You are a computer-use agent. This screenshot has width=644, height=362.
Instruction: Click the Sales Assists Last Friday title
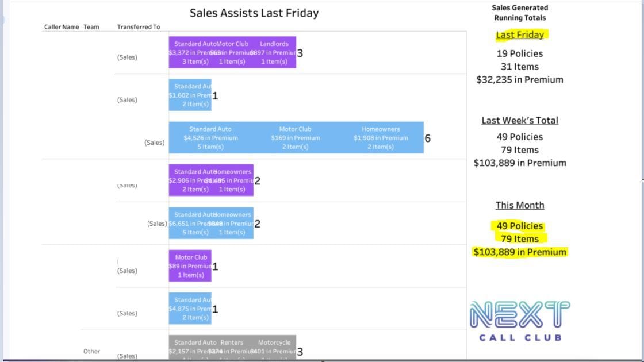[254, 13]
